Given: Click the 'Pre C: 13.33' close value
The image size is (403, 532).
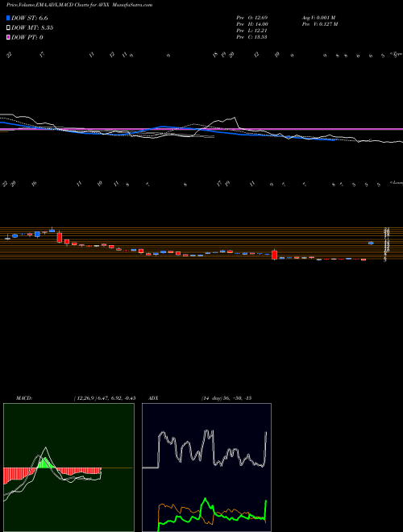Looking at the screenshot, I should (x=252, y=37).
